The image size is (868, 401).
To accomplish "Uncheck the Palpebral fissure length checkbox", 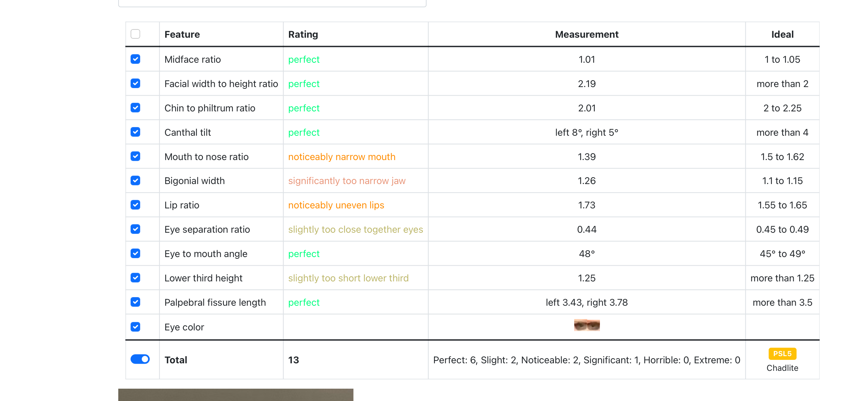I will (x=135, y=302).
